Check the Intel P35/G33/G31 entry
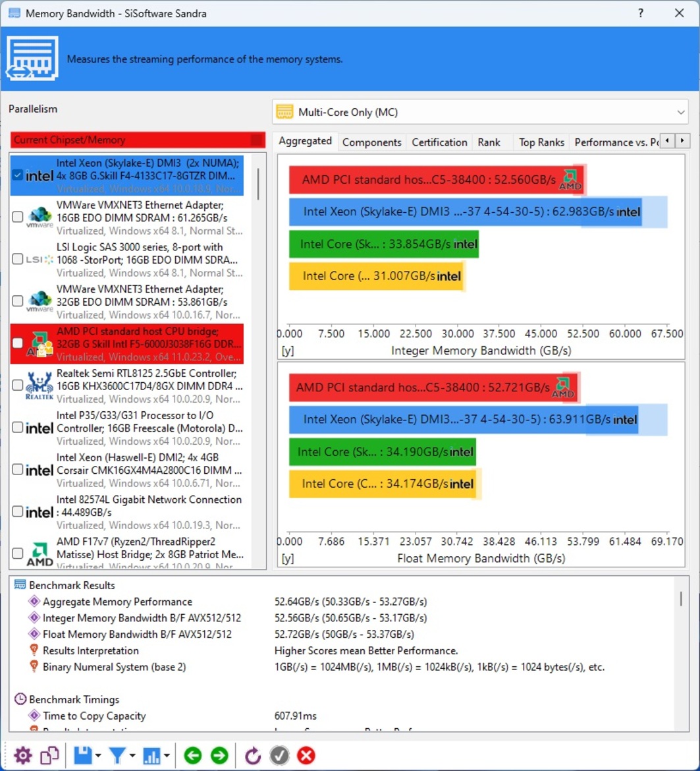This screenshot has width=700, height=771. [18, 427]
